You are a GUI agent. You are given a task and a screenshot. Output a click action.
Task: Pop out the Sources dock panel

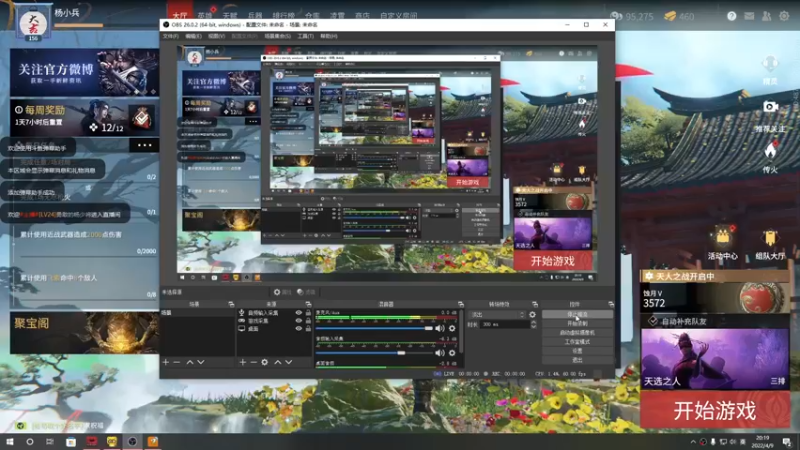(308, 304)
